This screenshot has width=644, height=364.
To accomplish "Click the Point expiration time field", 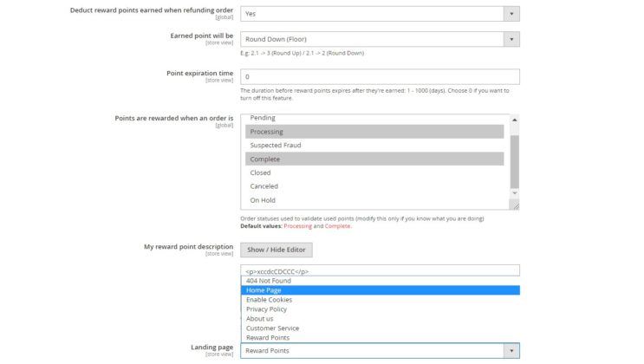I will coord(380,77).
